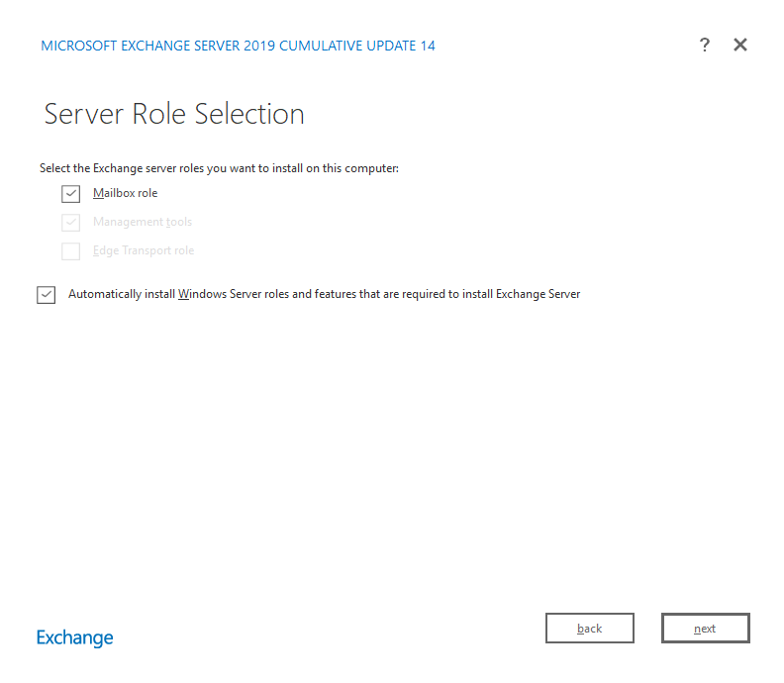Proceed with the next button

pos(705,629)
